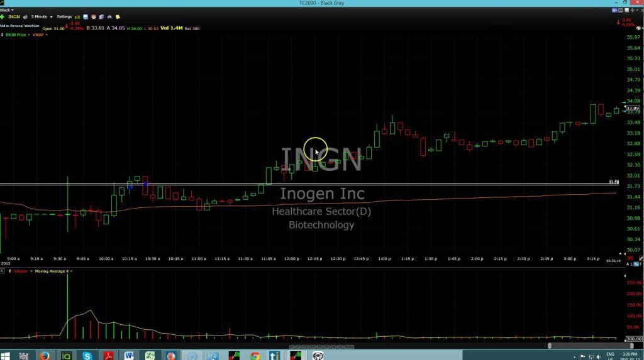Screen dimensions: 644x360
Task: Open Skype from the taskbar
Action: 87,356
